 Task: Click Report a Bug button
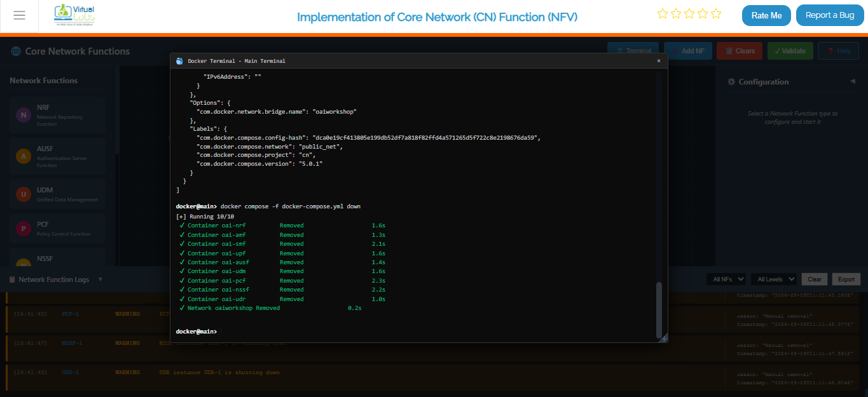830,15
